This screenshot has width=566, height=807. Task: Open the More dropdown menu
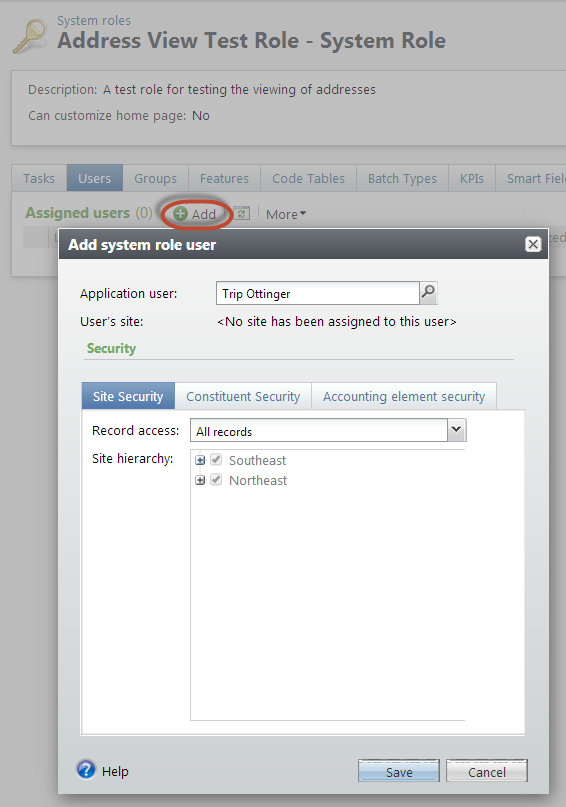click(286, 214)
